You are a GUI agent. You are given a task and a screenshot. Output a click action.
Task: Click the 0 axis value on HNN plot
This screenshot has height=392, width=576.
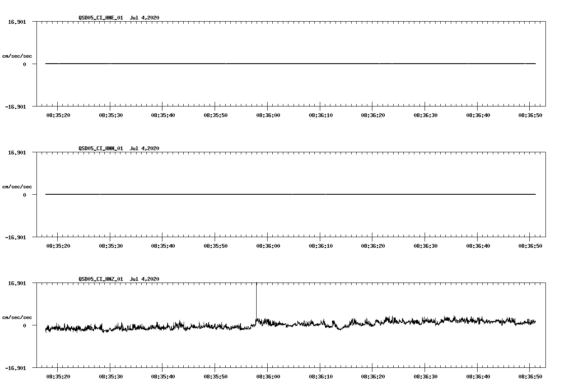coord(25,195)
